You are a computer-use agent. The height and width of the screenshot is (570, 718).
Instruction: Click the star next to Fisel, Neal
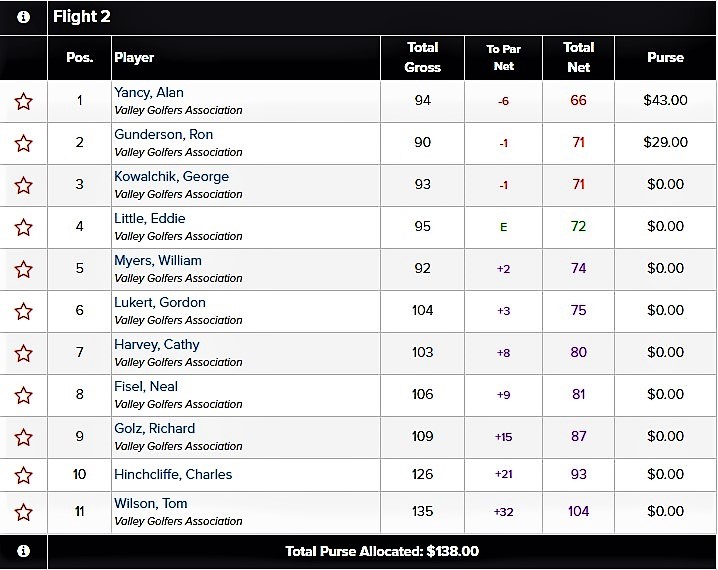point(23,395)
